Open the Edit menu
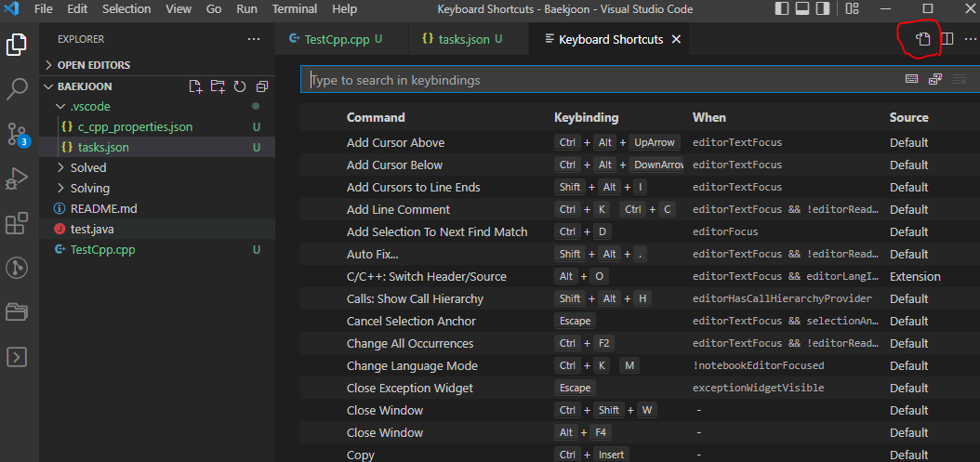The height and width of the screenshot is (462, 980). pos(77,8)
